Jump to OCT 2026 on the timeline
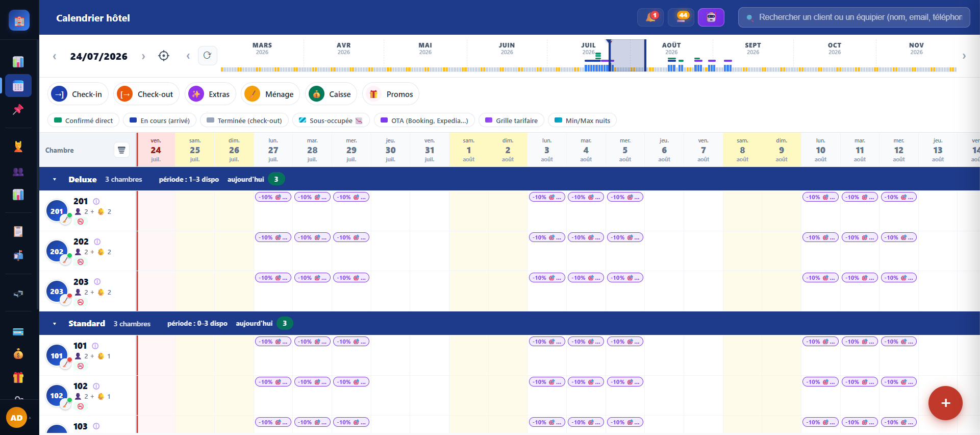The image size is (980, 435). 835,49
